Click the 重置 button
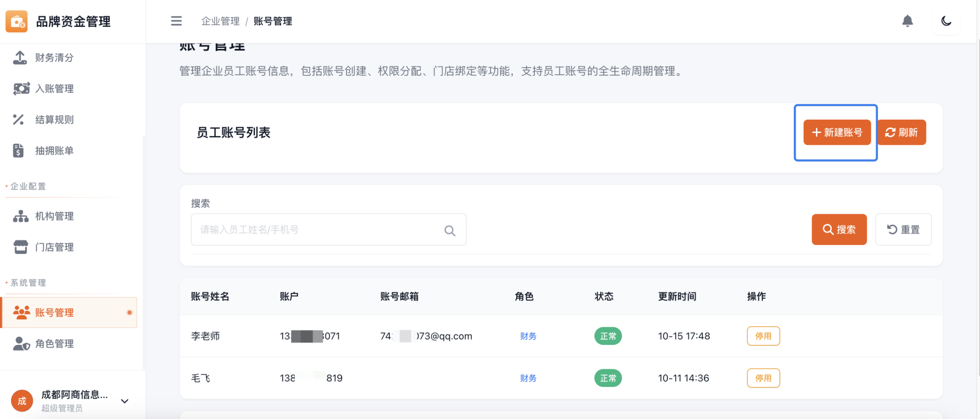Viewport: 980px width, 419px height. [x=903, y=229]
